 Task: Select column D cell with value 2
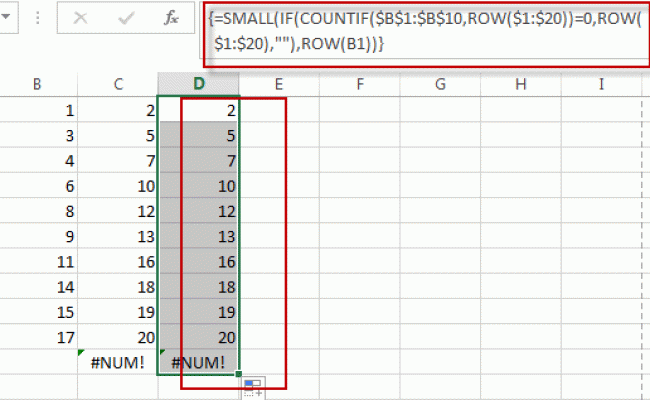(x=199, y=110)
